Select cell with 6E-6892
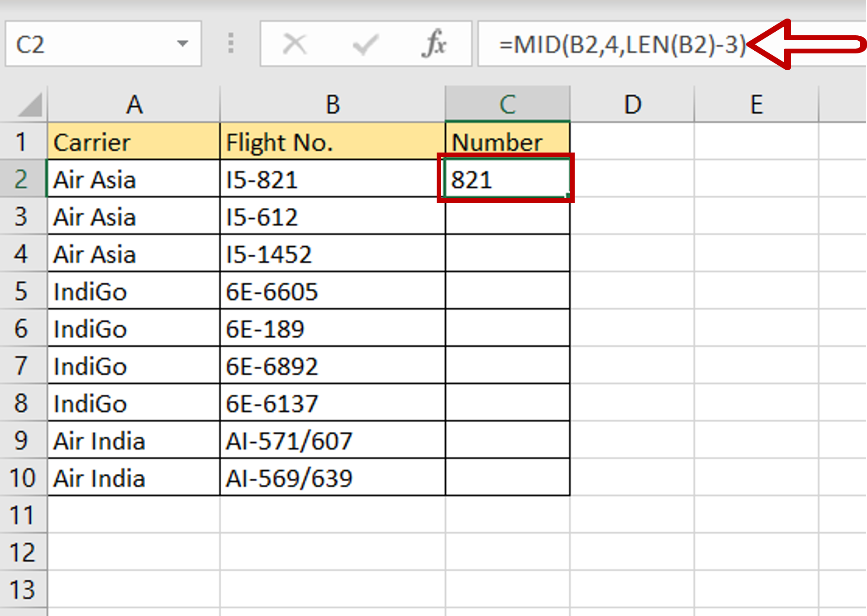This screenshot has width=867, height=616. click(x=333, y=365)
